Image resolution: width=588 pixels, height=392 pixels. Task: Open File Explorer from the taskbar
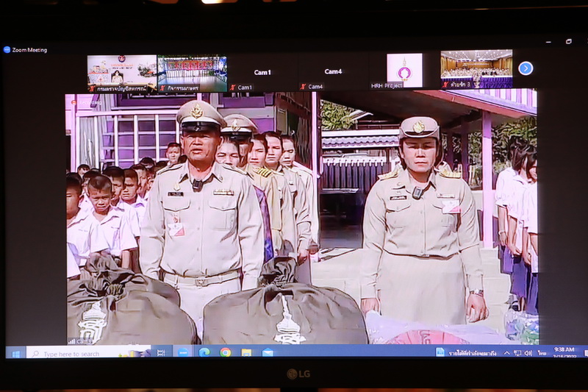click(246, 352)
